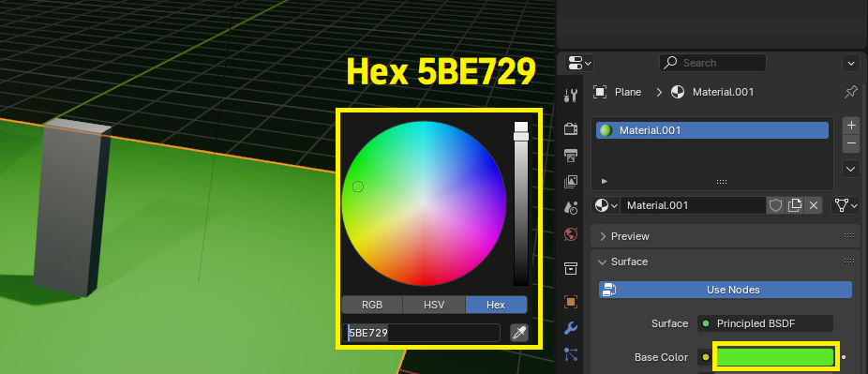Open the View Layer properties tab
Image resolution: width=868 pixels, height=374 pixels.
point(570,182)
